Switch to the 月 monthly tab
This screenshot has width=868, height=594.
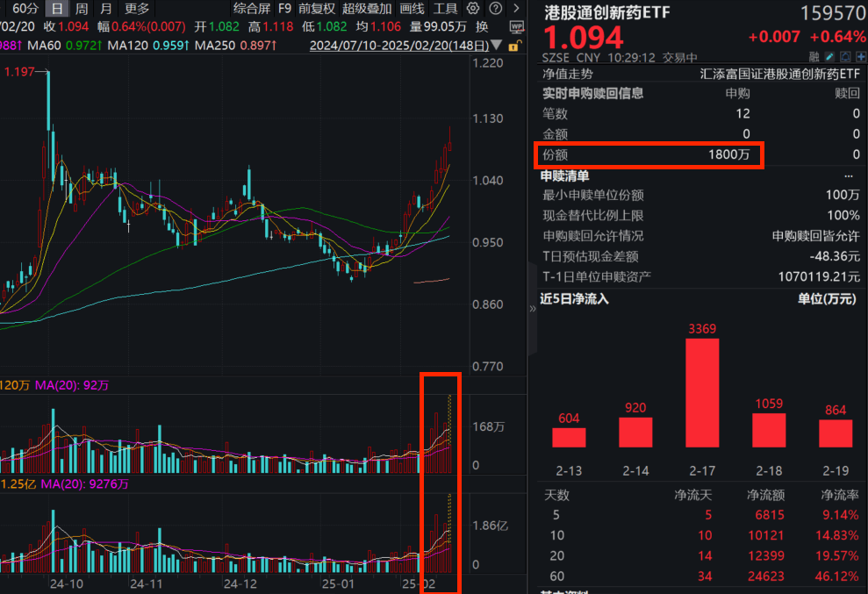coord(104,9)
